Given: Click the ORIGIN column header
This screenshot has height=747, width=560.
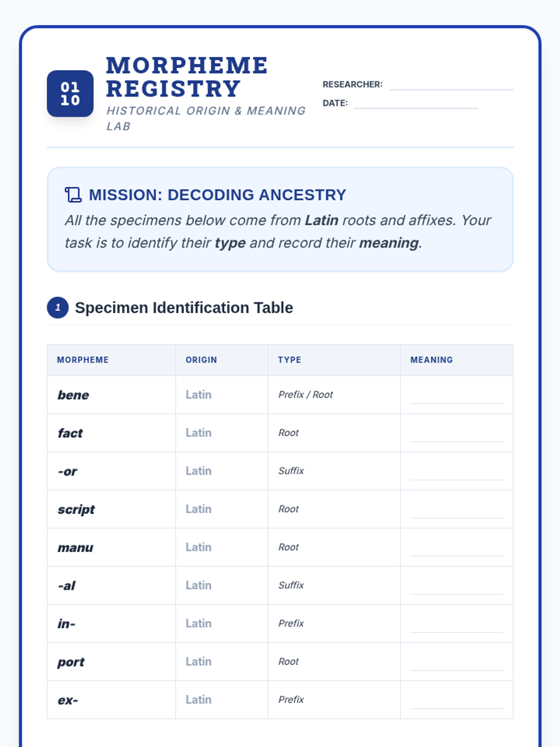Looking at the screenshot, I should tap(201, 360).
